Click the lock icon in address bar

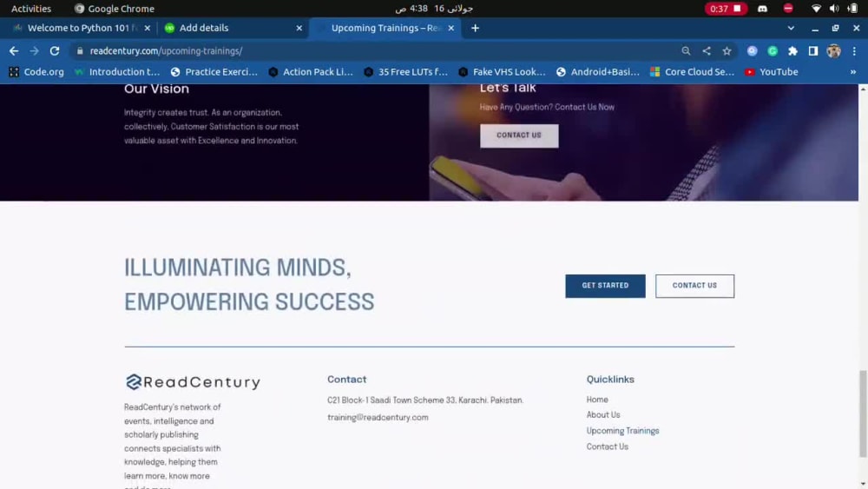[80, 51]
